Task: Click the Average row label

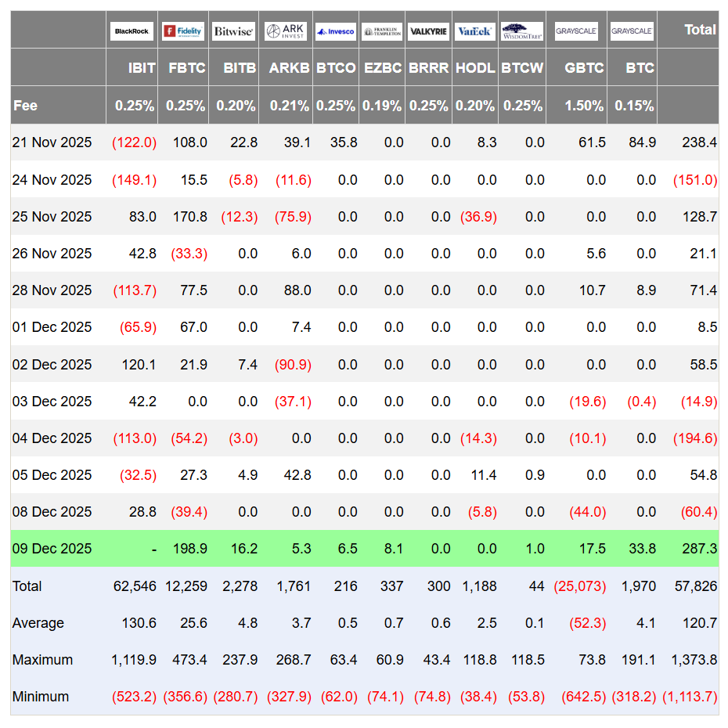Action: click(x=38, y=623)
